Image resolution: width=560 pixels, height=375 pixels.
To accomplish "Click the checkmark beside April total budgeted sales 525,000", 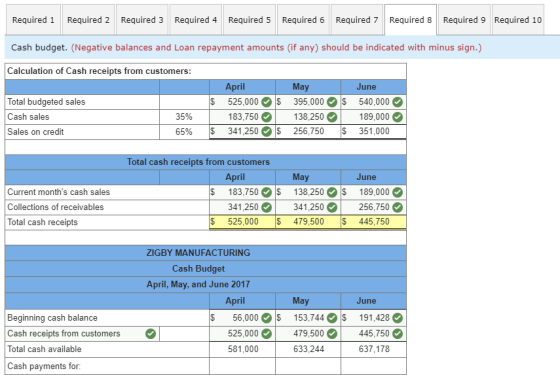I will tap(266, 102).
